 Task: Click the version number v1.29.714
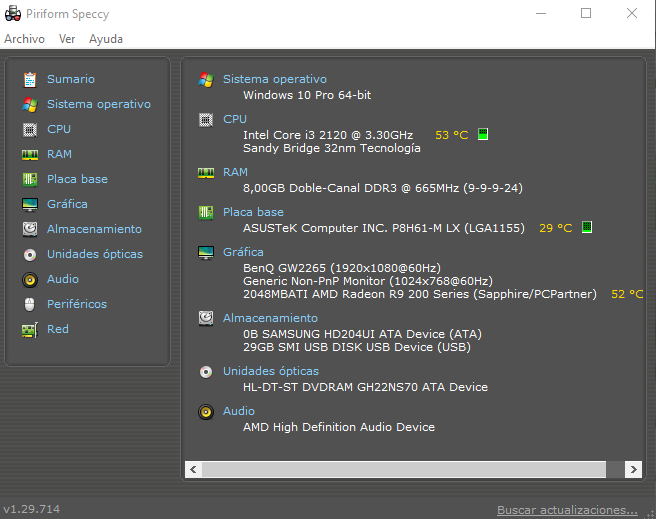click(32, 509)
